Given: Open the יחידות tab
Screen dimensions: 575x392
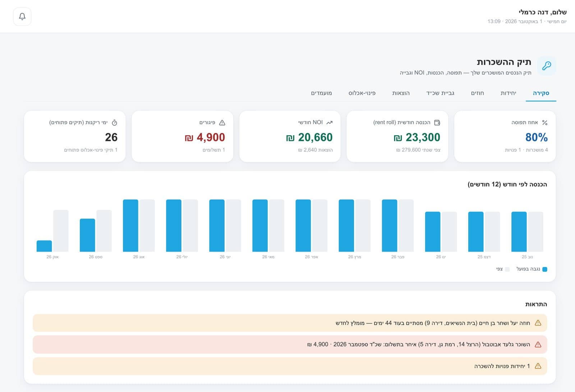Looking at the screenshot, I should point(509,93).
